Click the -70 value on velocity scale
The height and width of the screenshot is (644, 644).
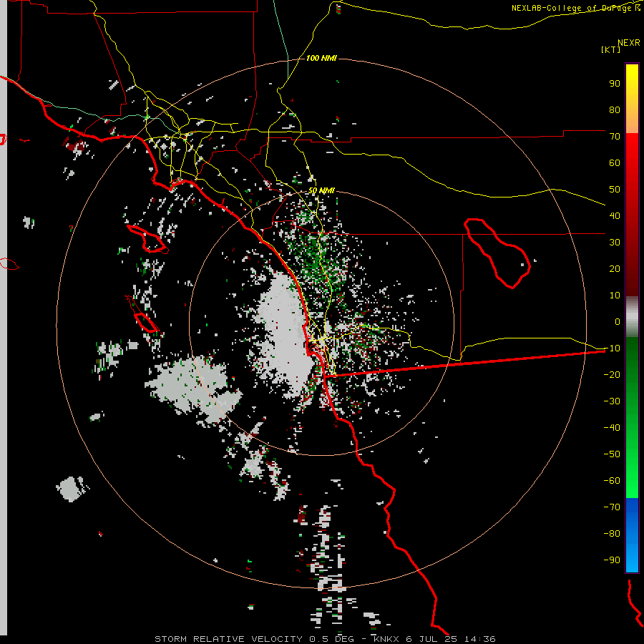[x=612, y=507]
